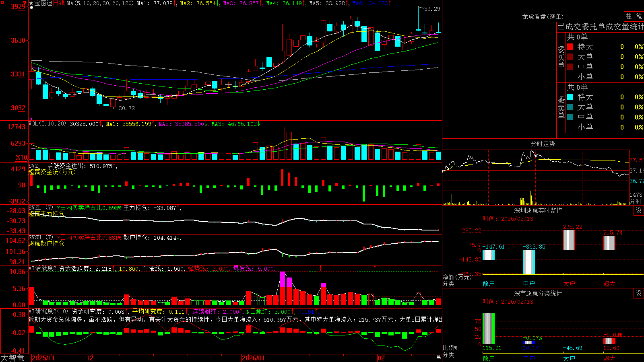Screen dimensions: 644x362
Task: Open MA(5,10,20,30,60,120) indicator parameters
Action: tap(100, 3)
